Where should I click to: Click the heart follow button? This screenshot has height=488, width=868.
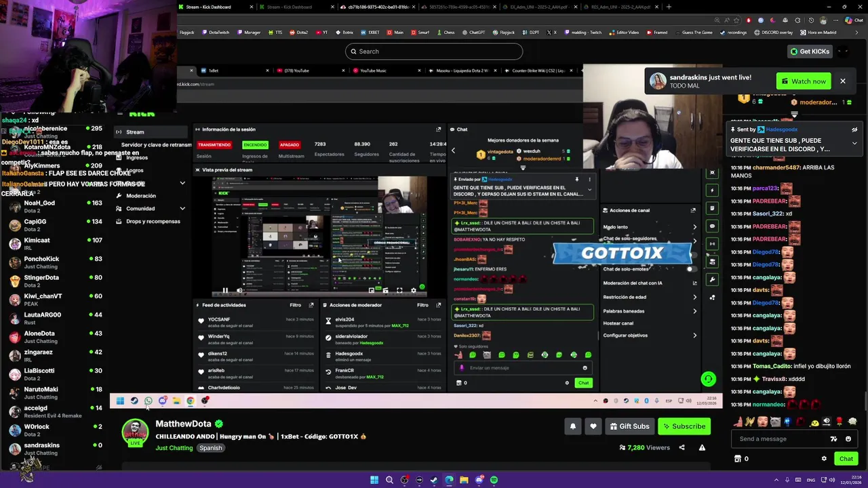pyautogui.click(x=593, y=426)
